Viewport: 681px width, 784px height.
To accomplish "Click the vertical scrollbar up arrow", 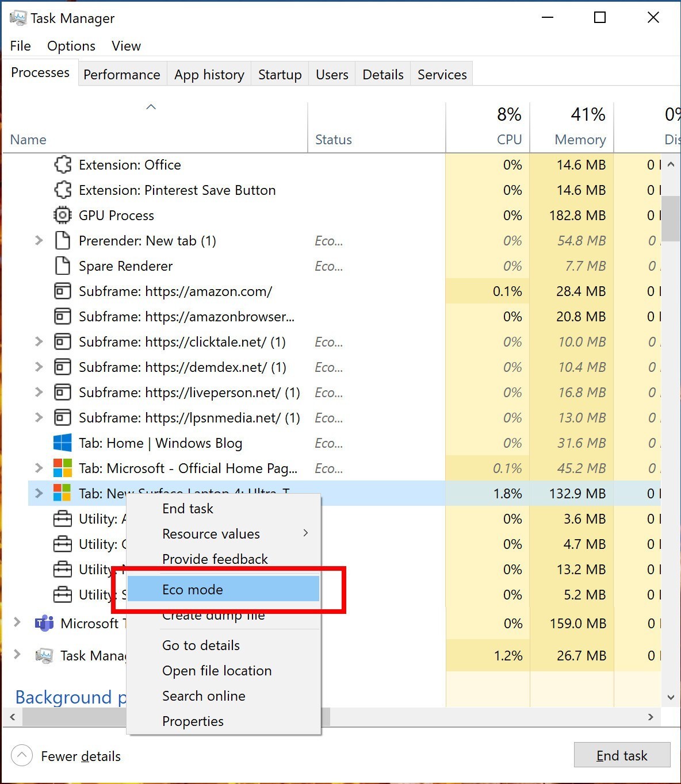I will click(x=671, y=164).
